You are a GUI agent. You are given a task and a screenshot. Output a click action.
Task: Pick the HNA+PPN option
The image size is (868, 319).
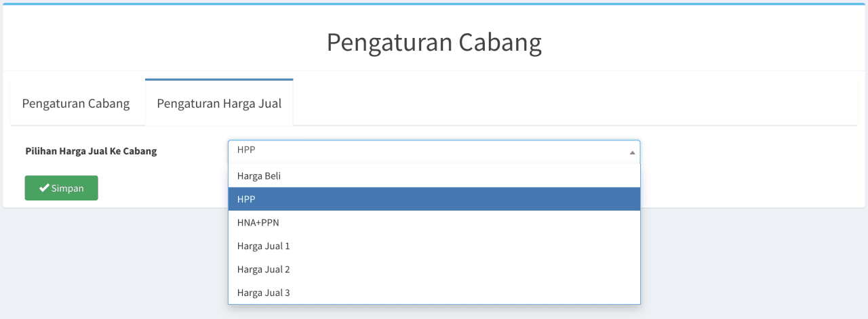tap(434, 222)
